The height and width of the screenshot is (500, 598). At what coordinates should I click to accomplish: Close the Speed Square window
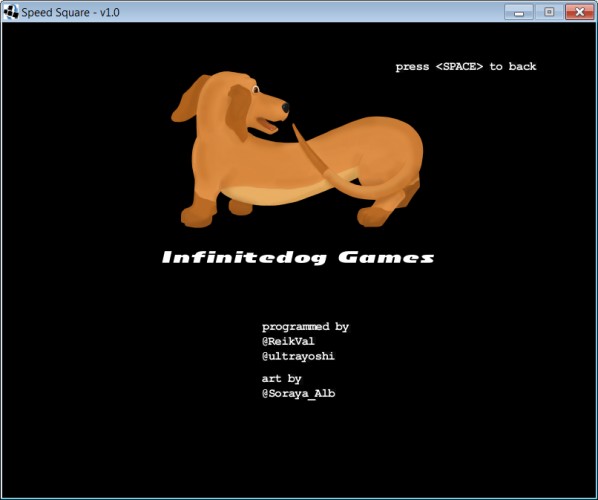point(579,12)
